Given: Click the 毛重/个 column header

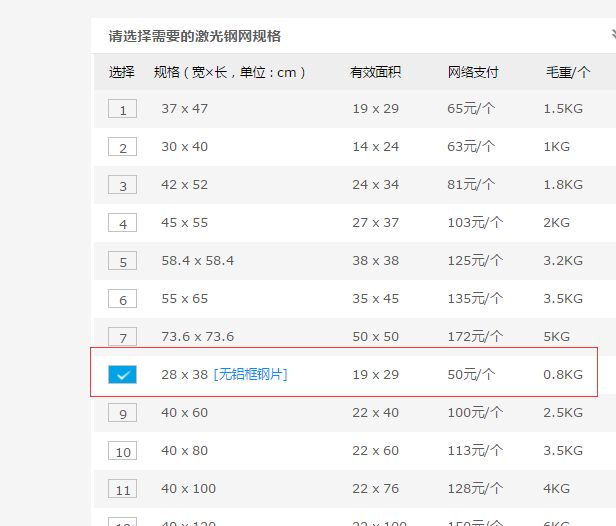Looking at the screenshot, I should (x=567, y=72).
